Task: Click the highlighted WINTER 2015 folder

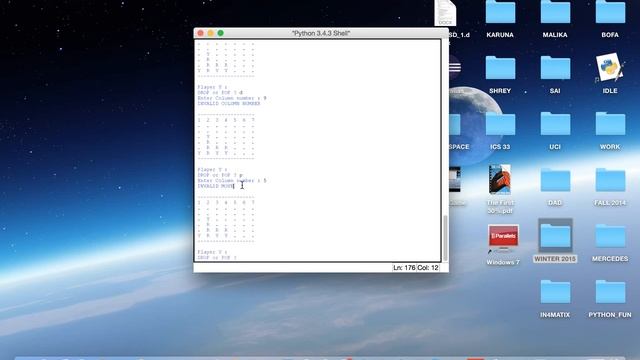Action: tap(555, 236)
